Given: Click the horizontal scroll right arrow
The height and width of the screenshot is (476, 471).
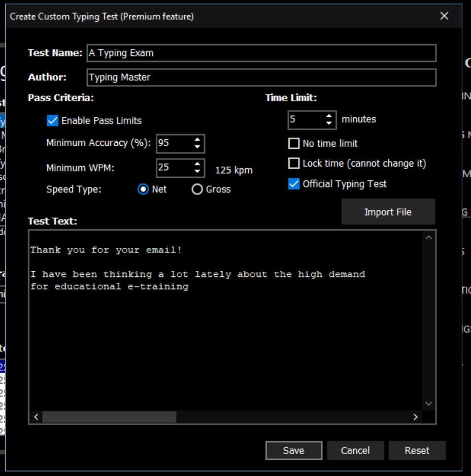Looking at the screenshot, I should pos(416,417).
